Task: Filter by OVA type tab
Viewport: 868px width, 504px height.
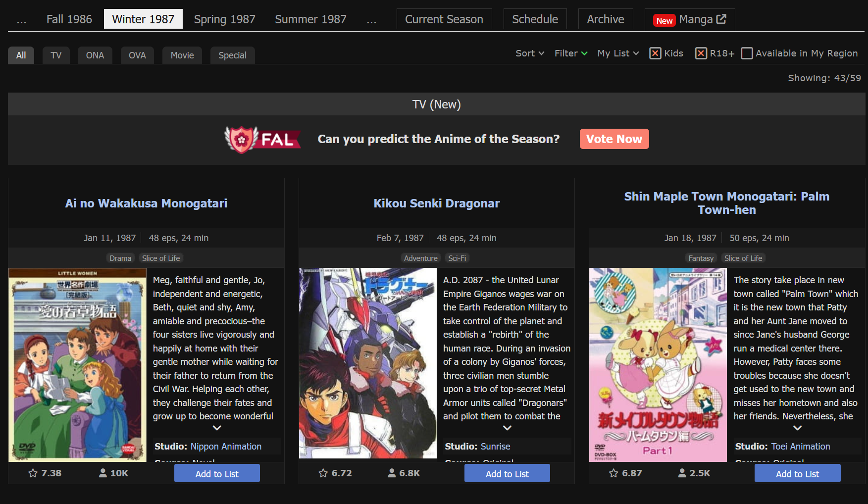Action: (137, 55)
